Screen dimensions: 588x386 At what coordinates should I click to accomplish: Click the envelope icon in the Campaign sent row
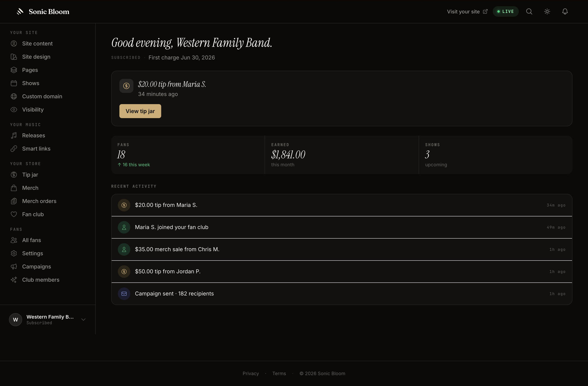point(124,294)
